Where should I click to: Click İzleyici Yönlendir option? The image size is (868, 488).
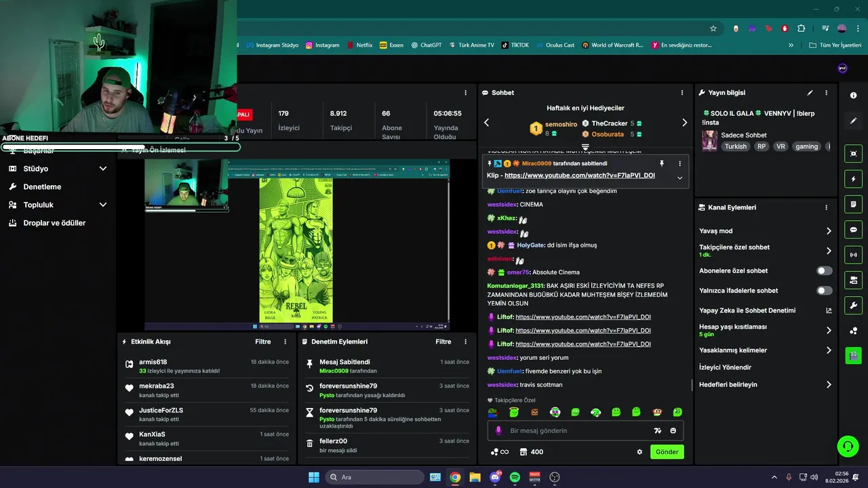pos(725,367)
